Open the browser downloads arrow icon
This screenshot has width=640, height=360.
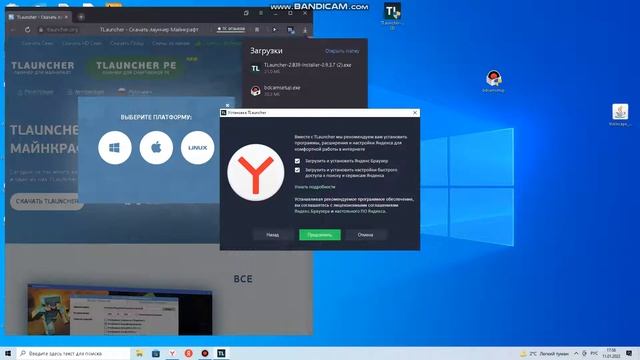click(305, 30)
